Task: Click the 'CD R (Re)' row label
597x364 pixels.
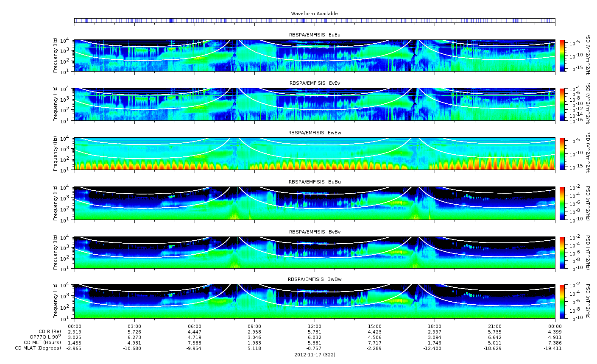Action: (x=50, y=331)
